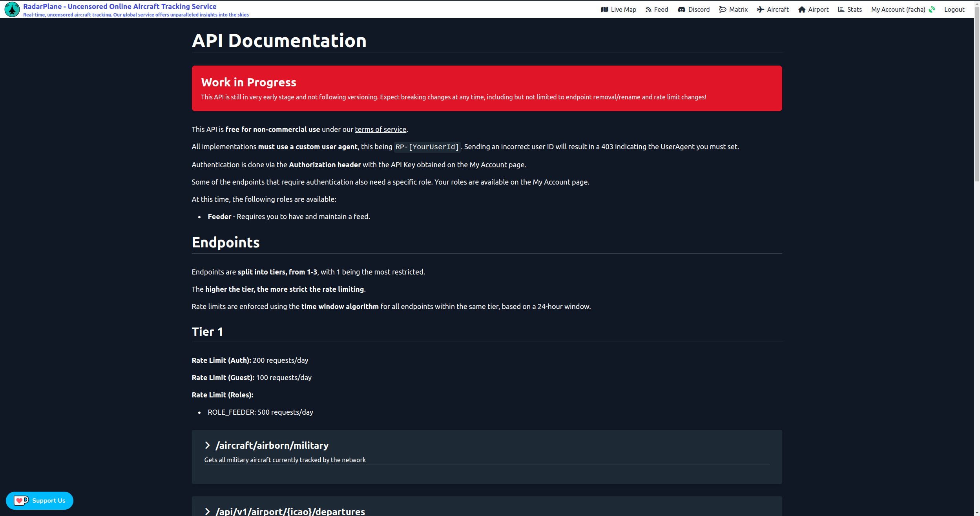Click the /aircraft/airborn/military endpoint title

(272, 445)
